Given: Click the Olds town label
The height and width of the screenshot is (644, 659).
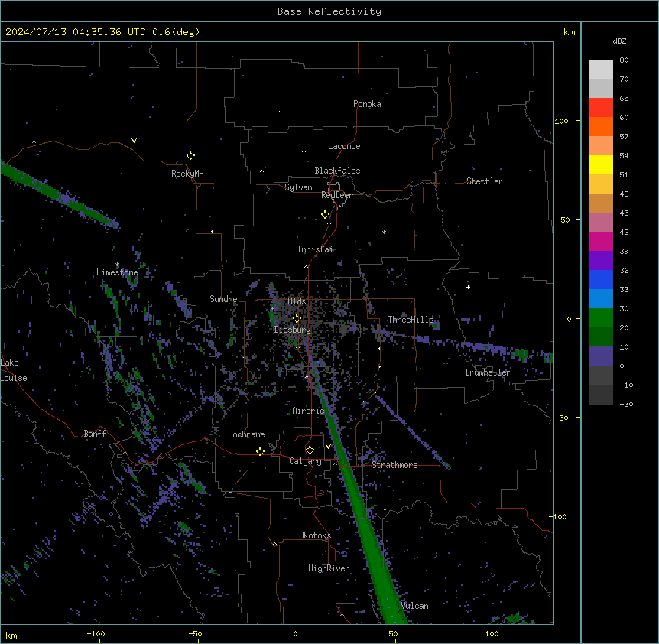Looking at the screenshot, I should pos(297,301).
